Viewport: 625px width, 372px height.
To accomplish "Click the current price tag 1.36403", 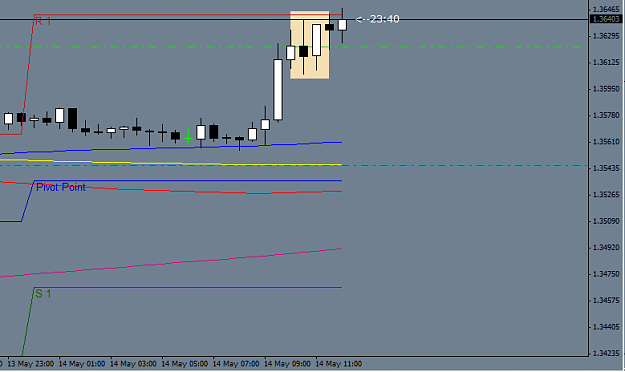I will click(605, 19).
